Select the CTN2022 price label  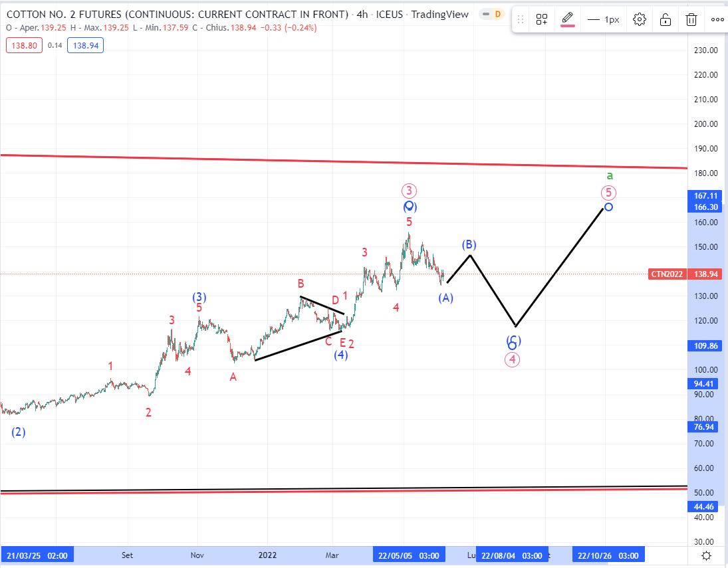pyautogui.click(x=667, y=274)
